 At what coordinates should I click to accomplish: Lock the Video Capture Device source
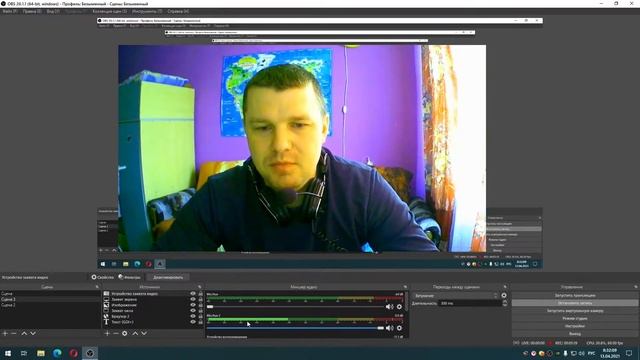pos(200,293)
